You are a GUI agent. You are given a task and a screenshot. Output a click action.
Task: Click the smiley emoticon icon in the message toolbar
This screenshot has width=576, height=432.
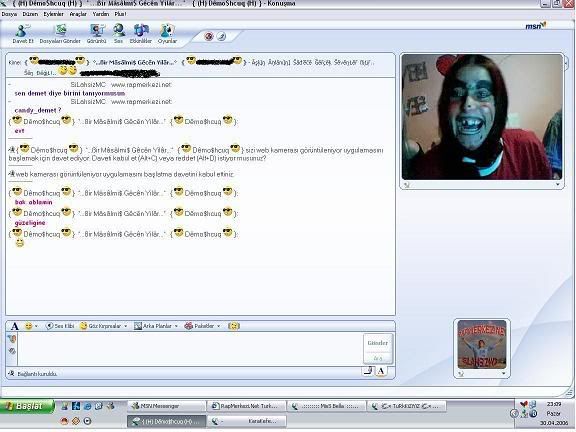click(28, 326)
